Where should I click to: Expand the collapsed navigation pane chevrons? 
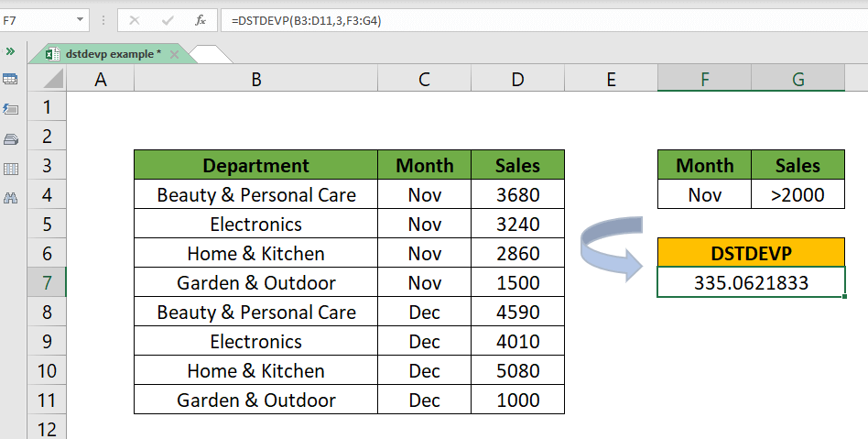point(10,51)
